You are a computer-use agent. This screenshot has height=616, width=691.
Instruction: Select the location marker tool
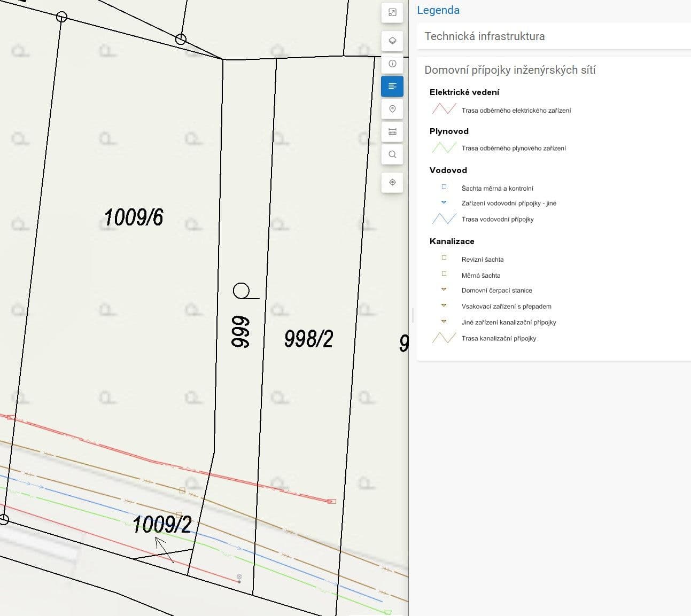pyautogui.click(x=392, y=109)
